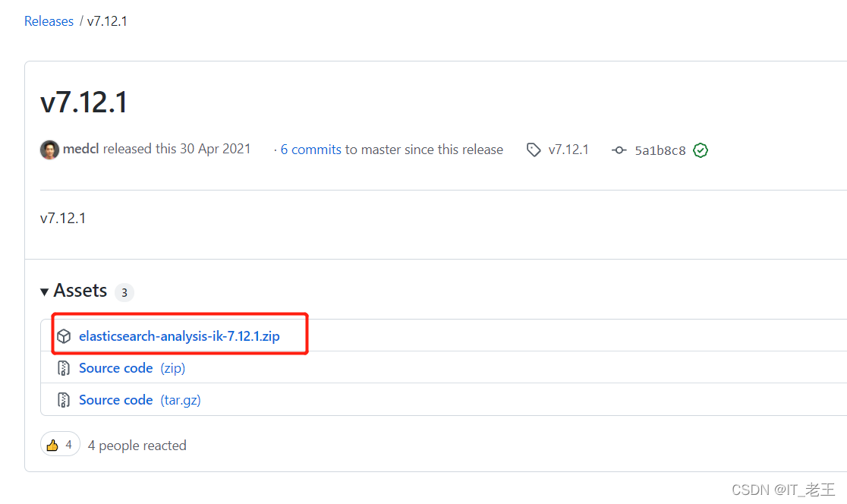Download elasticsearch-analysis-ik-7.12.1.zip
Viewport: 847px width, 504px height.
pyautogui.click(x=179, y=336)
